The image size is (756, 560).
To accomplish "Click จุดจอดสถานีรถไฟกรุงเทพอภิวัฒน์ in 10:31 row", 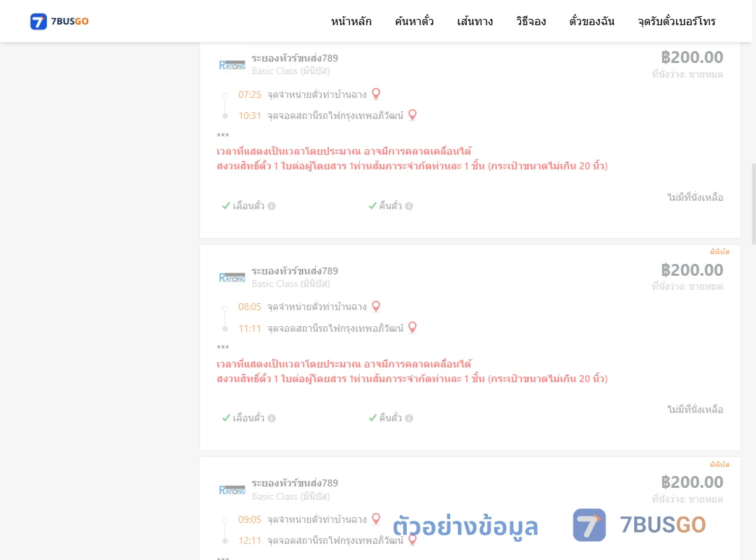I will [335, 115].
